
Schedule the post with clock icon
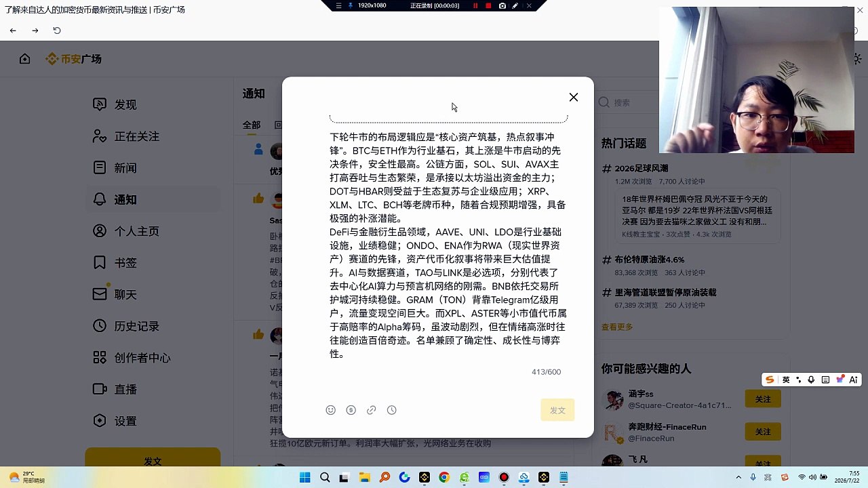click(x=391, y=410)
